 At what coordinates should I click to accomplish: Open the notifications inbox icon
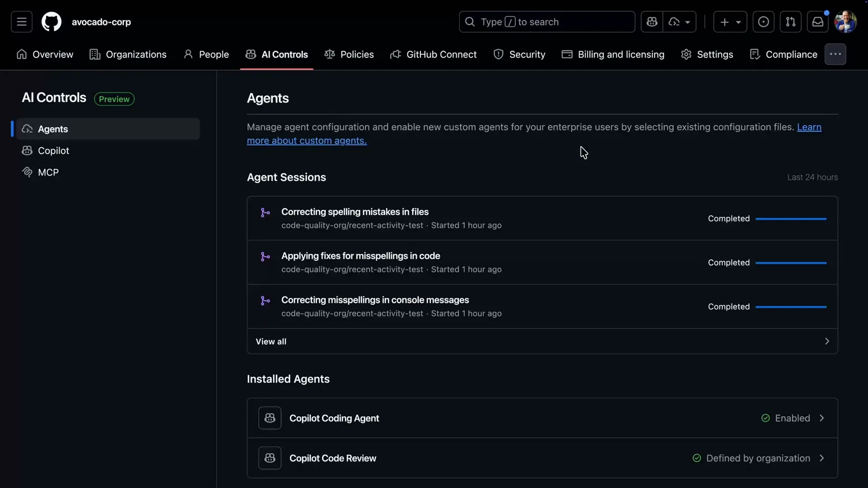[818, 22]
